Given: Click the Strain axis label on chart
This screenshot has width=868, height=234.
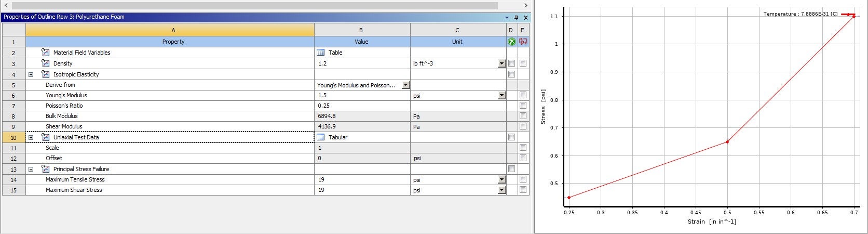Looking at the screenshot, I should click(712, 222).
